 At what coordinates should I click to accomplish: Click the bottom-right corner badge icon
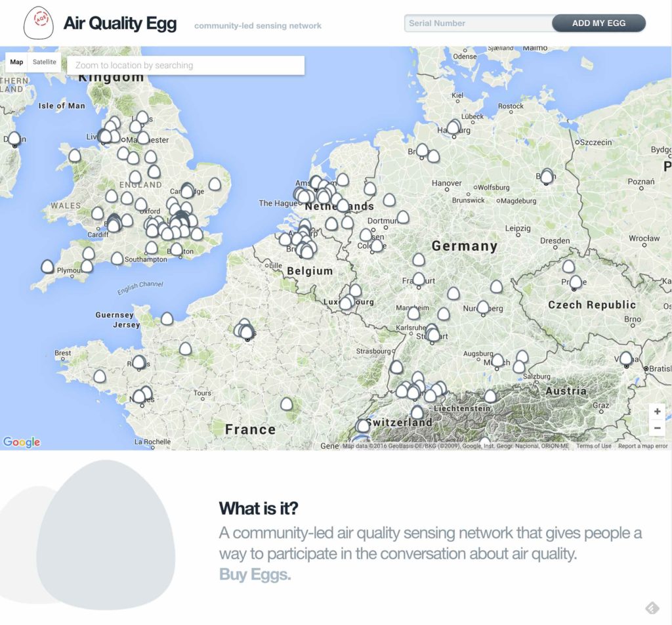(652, 608)
